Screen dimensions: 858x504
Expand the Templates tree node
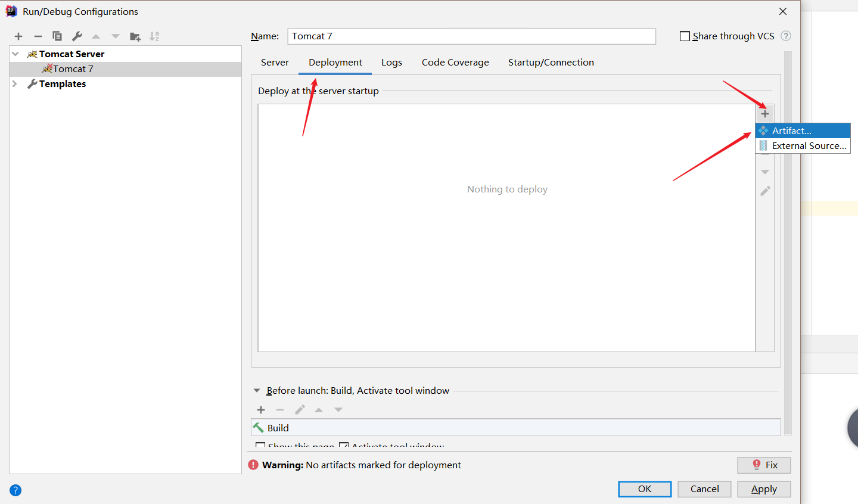(x=15, y=83)
